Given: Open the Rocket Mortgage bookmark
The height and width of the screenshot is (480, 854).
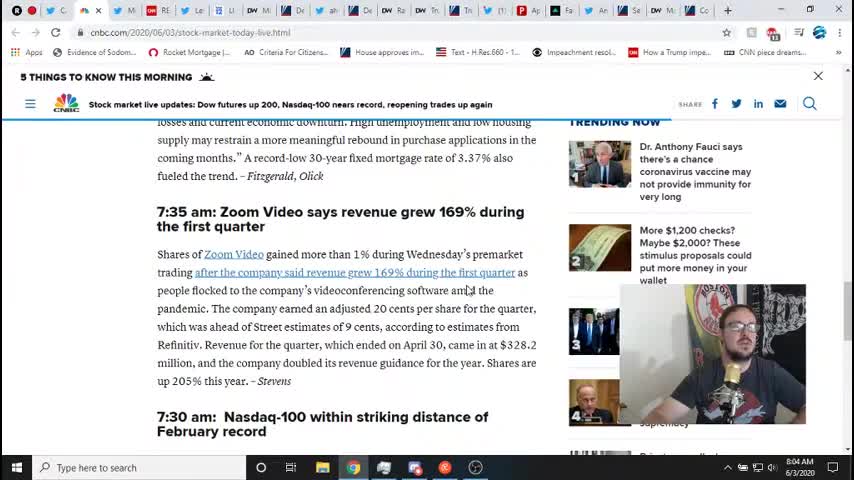Looking at the screenshot, I should click(190, 52).
